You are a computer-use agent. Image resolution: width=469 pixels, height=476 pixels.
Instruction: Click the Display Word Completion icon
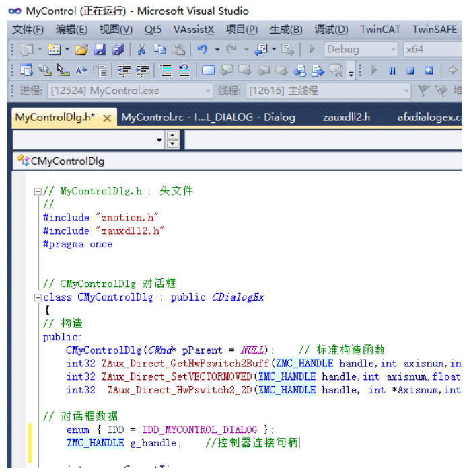pyautogui.click(x=81, y=71)
